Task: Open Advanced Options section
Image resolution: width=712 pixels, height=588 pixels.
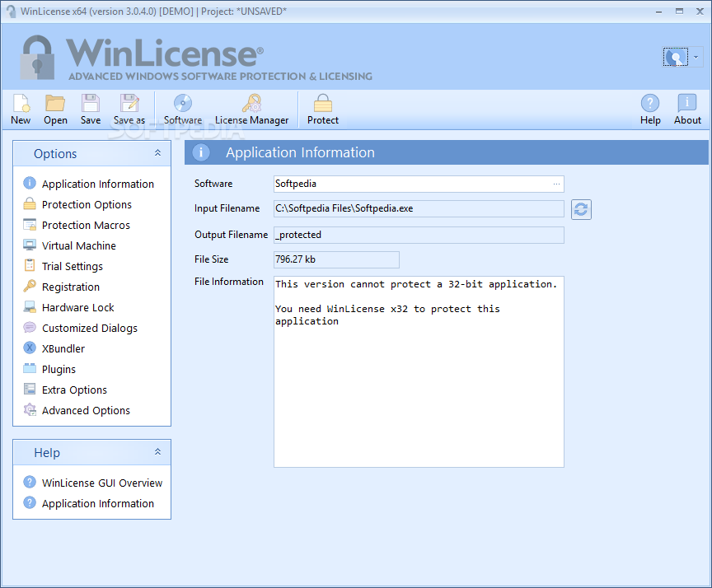Action: 86,411
